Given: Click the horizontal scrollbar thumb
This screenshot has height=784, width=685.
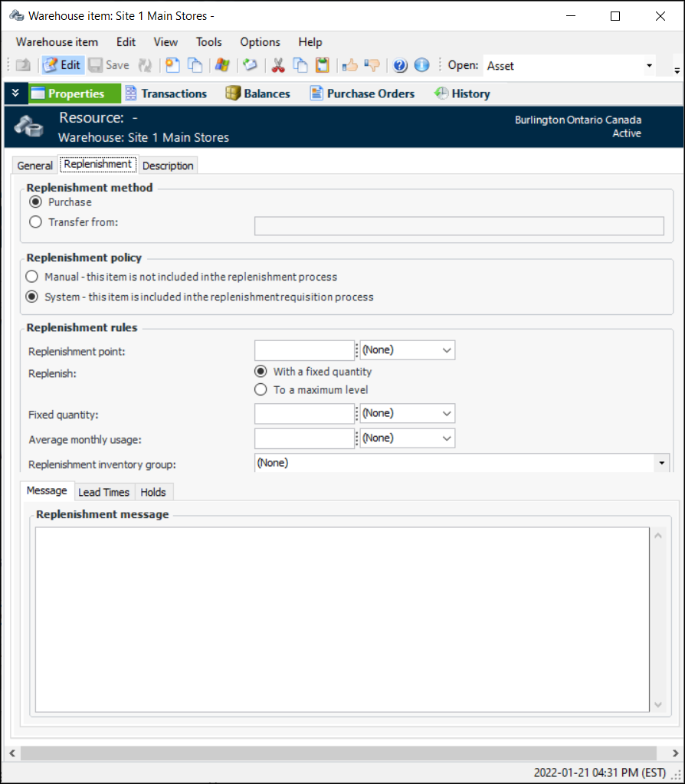Looking at the screenshot, I should [x=338, y=753].
